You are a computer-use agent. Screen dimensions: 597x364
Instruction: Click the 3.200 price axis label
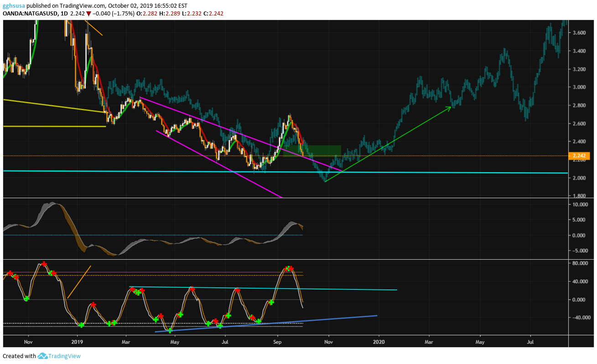(580, 69)
